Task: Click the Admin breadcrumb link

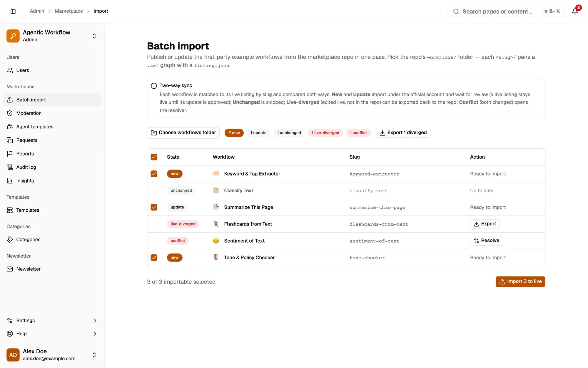Action: (x=37, y=11)
